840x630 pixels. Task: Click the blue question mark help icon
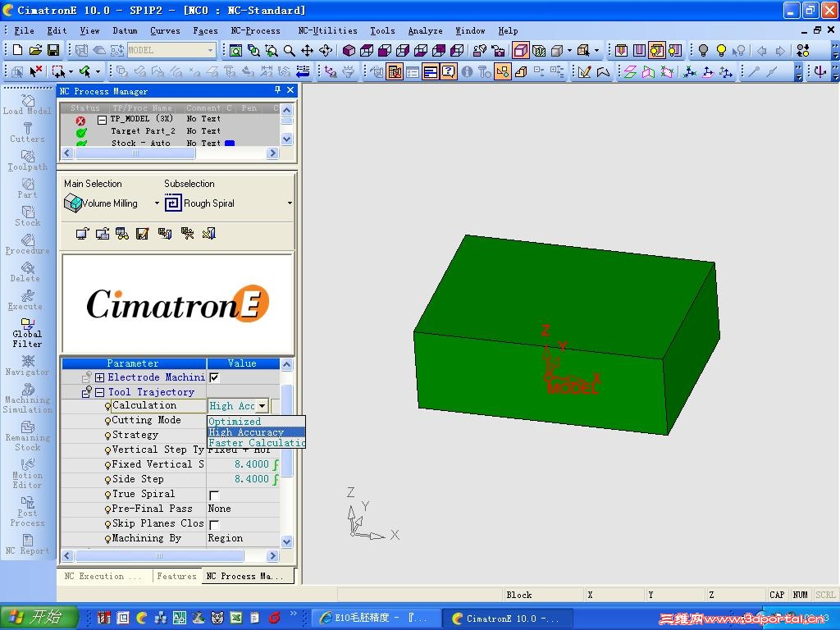coord(449,71)
